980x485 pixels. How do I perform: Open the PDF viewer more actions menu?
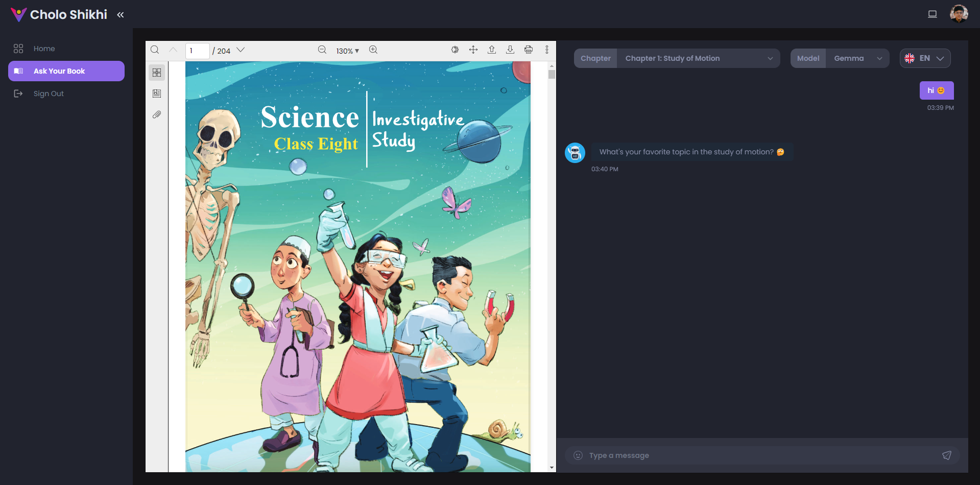[547, 50]
